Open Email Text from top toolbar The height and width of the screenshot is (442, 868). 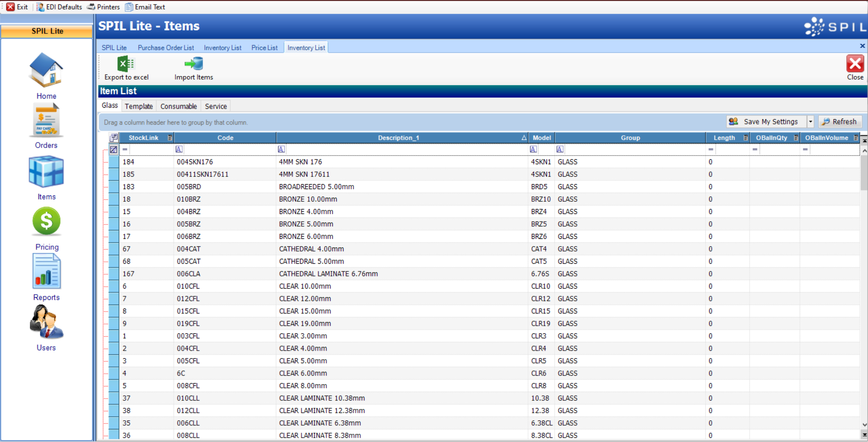click(145, 7)
